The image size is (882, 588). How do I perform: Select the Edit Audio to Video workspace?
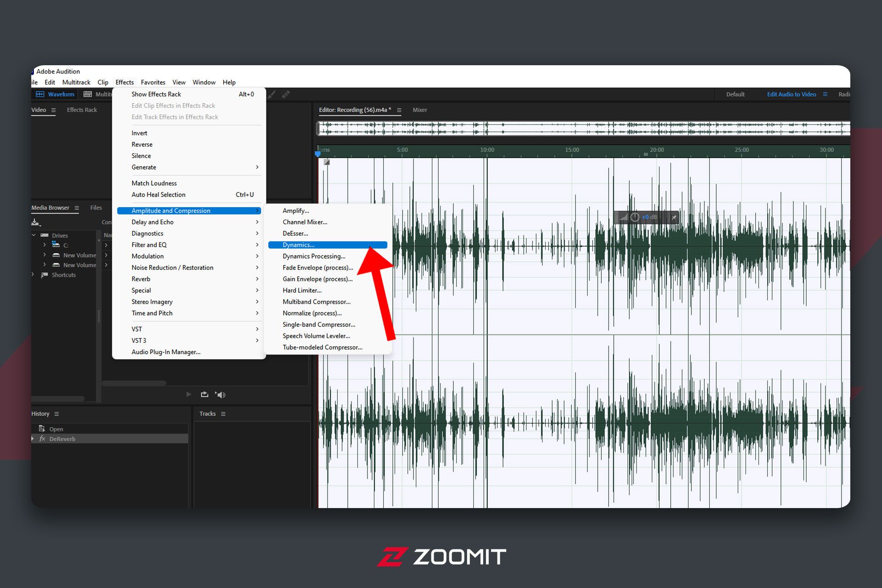pos(791,94)
